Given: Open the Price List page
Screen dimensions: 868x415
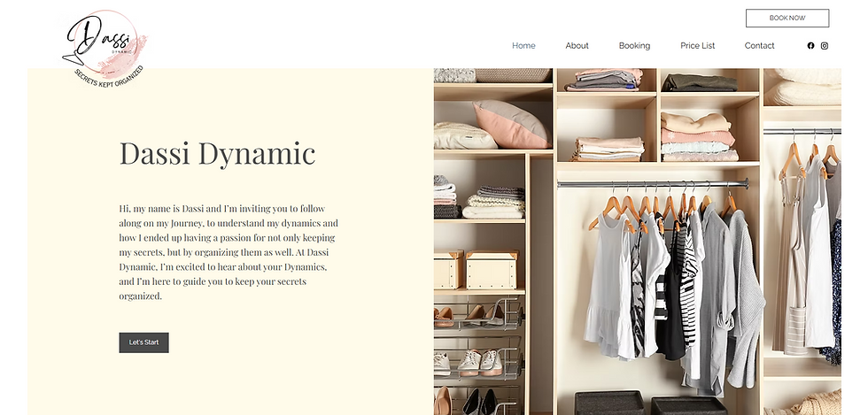Looking at the screenshot, I should (x=698, y=46).
